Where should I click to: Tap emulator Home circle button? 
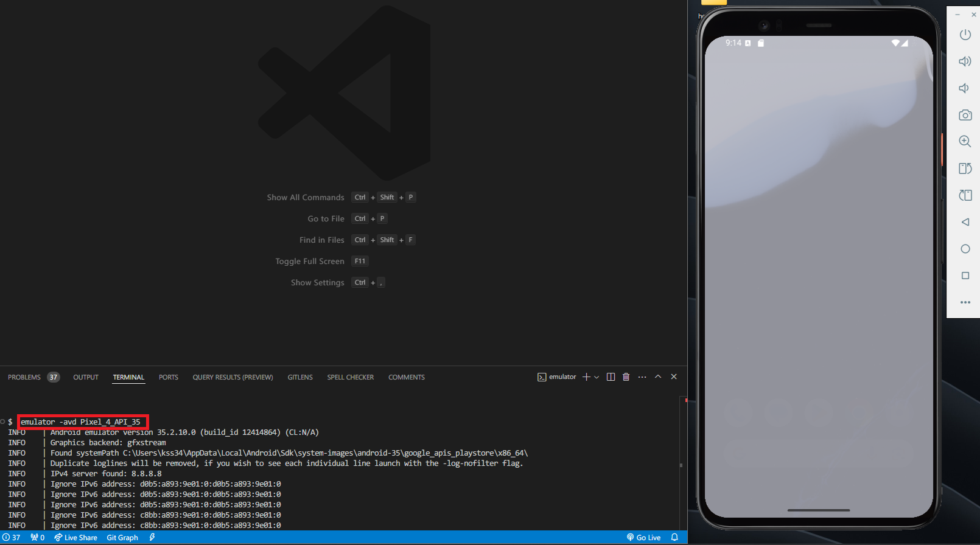point(965,249)
